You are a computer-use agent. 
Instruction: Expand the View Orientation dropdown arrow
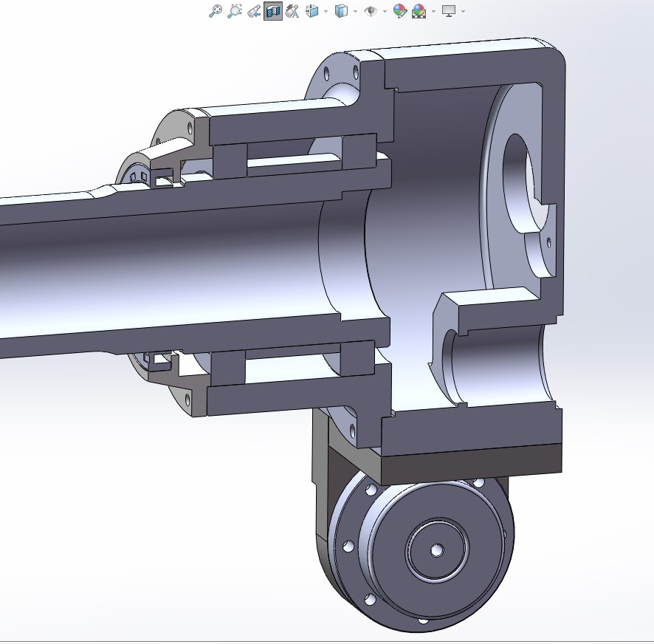(326, 11)
